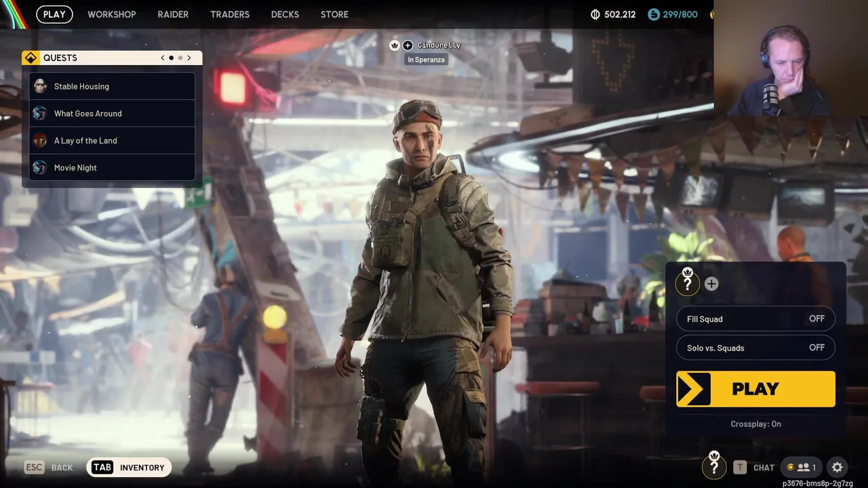This screenshot has height=488, width=868.
Task: Go back with the ESC Back button
Action: coord(49,468)
